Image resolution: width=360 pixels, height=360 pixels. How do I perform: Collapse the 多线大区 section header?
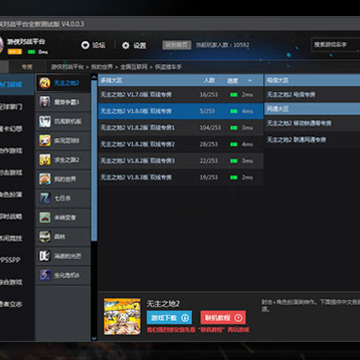click(x=180, y=80)
